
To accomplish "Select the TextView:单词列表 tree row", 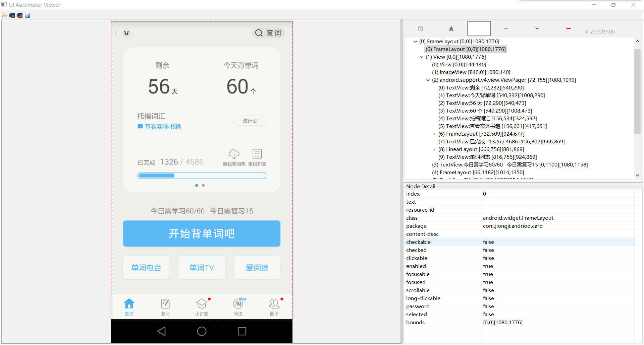I will pyautogui.click(x=487, y=157).
